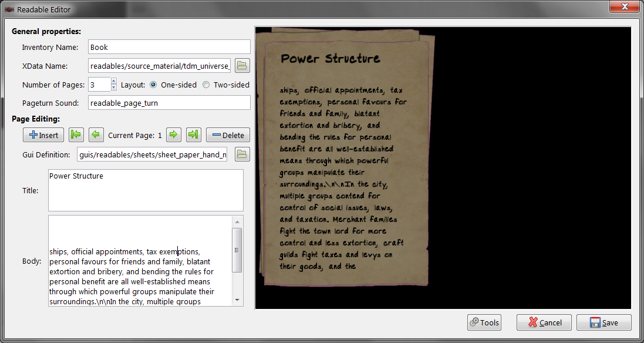Screen dimensions: 644x343
Task: Go to next page with right arrow
Action: click(x=174, y=134)
